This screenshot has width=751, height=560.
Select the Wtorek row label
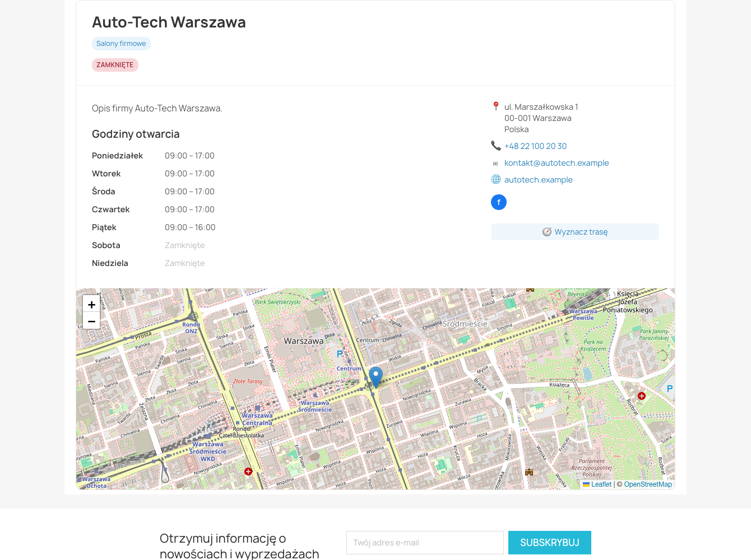[x=106, y=174]
